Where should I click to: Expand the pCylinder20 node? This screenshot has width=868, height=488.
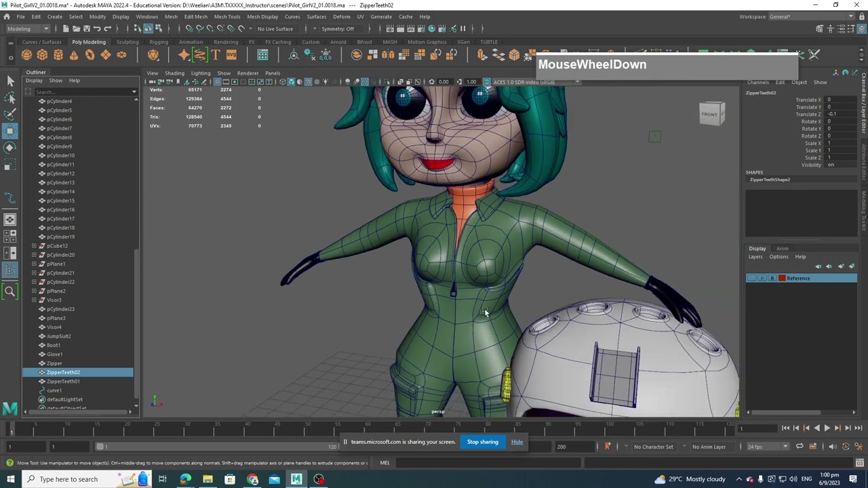34,255
